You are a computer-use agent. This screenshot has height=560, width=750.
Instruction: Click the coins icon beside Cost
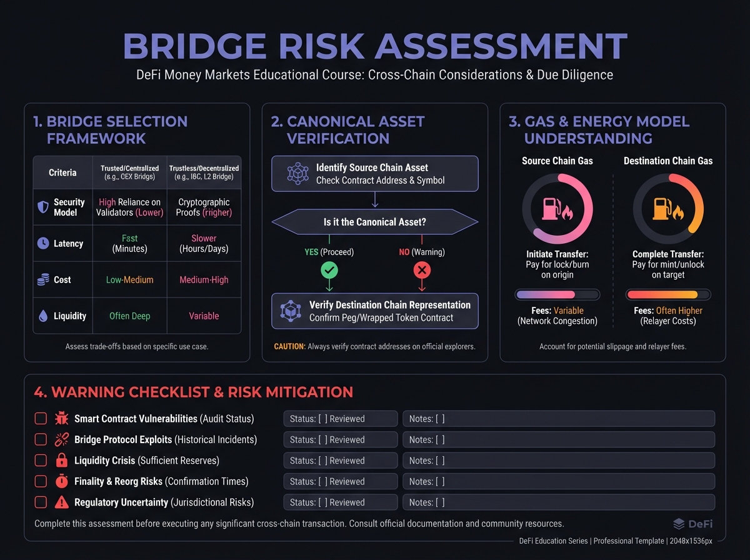43,280
